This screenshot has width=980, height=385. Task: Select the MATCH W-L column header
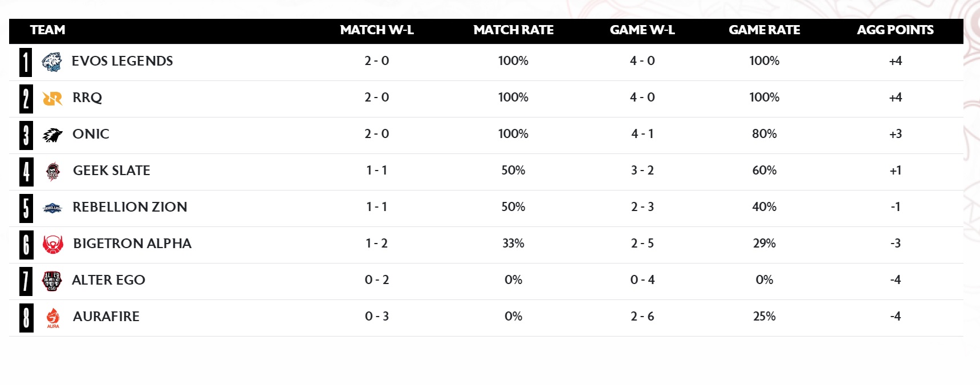(x=377, y=30)
